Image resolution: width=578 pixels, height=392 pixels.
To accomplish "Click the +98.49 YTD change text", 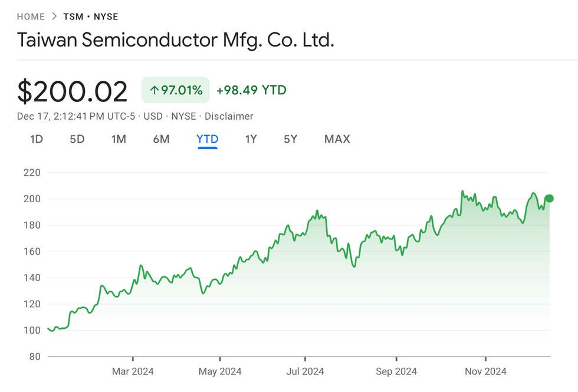I will (x=251, y=90).
